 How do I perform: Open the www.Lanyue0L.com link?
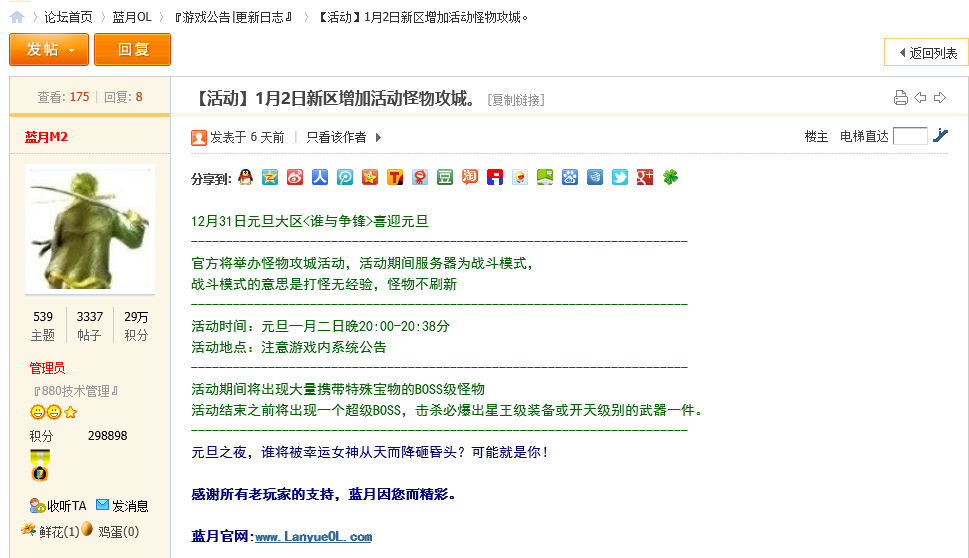pyautogui.click(x=313, y=537)
